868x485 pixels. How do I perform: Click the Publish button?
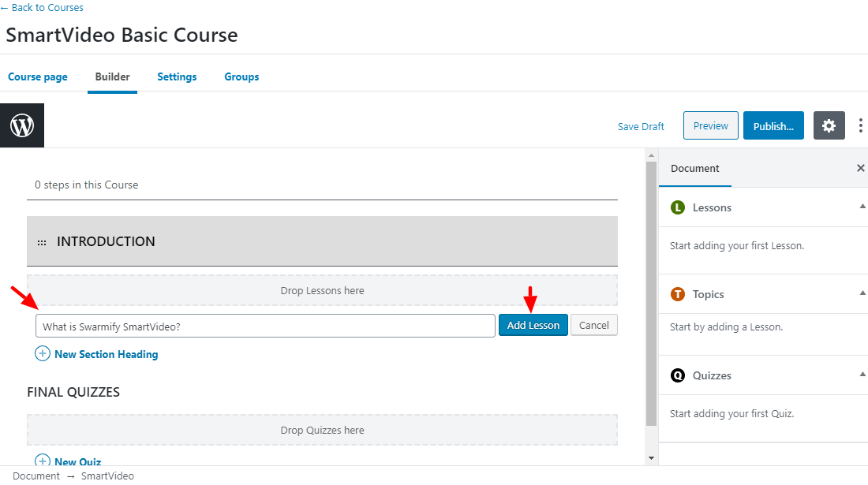773,125
